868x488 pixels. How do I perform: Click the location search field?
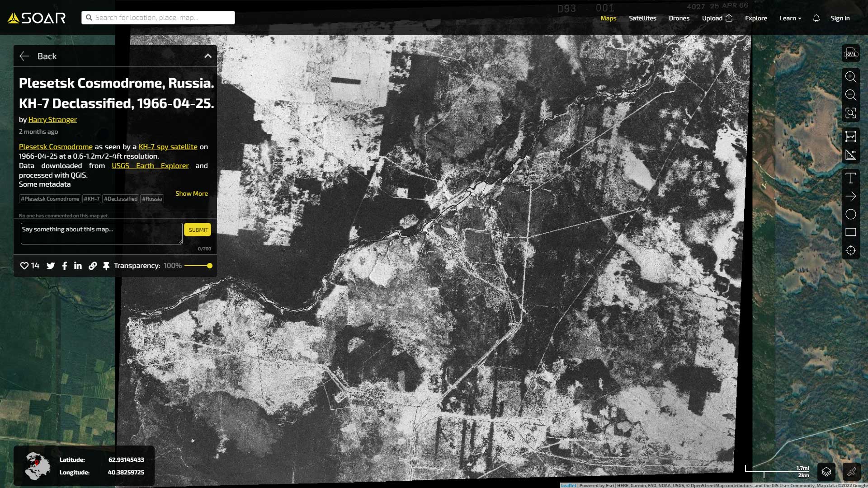click(x=158, y=18)
